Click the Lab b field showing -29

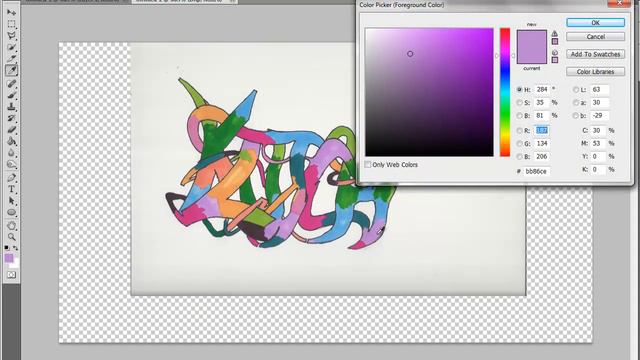[599, 116]
